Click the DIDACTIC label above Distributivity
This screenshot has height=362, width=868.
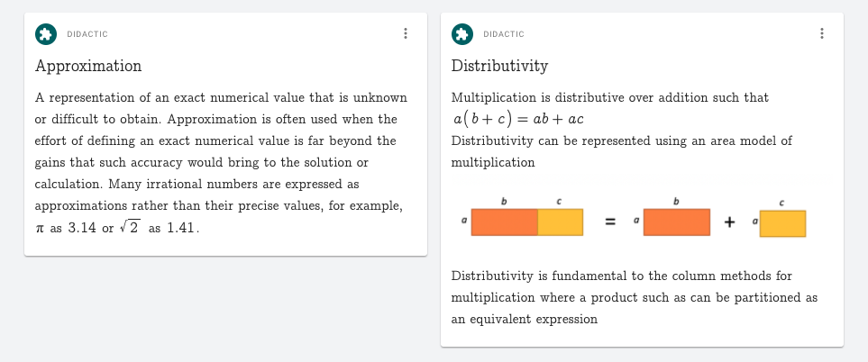coord(503,34)
